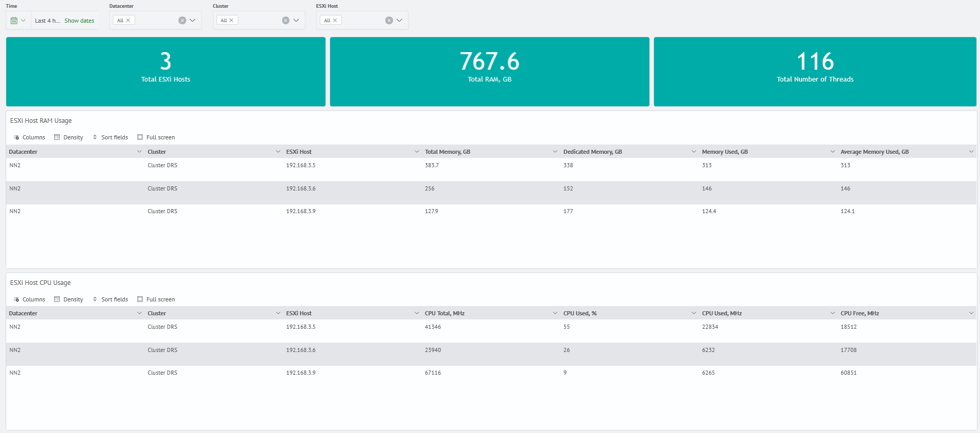Open CPU Used, MHz column menu

(832, 313)
